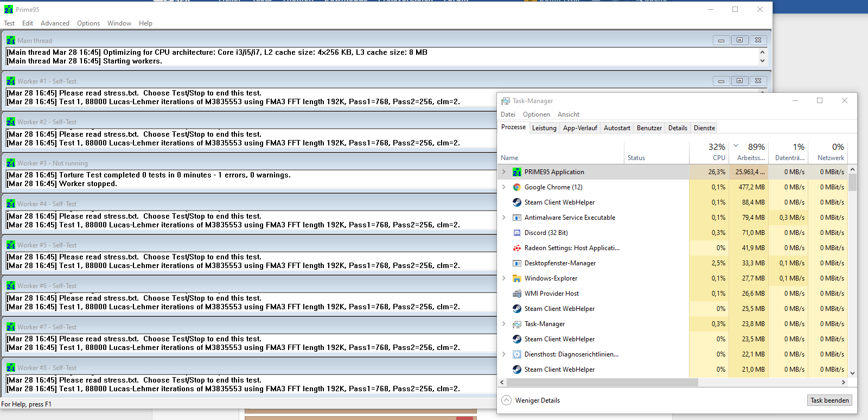Image resolution: width=868 pixels, height=420 pixels.
Task: Collapse view with the Weniger Details chevron
Action: coord(507,400)
